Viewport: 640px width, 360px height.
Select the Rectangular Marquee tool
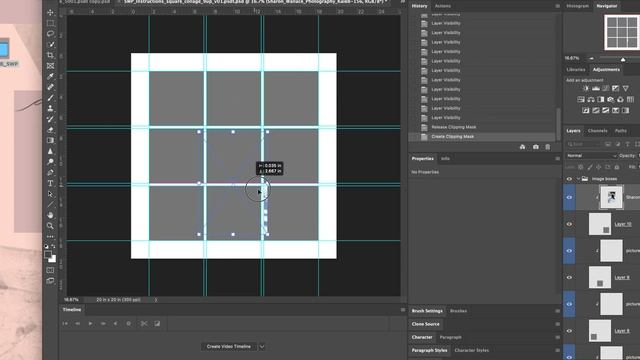point(50,23)
